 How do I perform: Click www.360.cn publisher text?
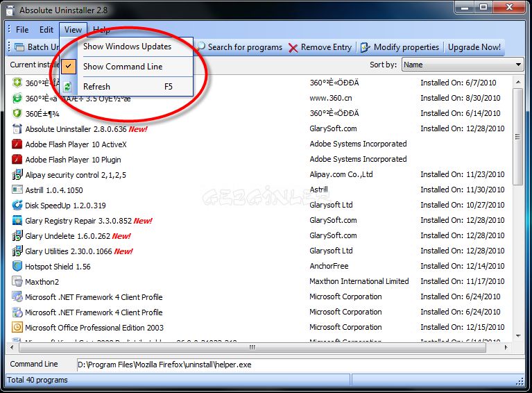[x=330, y=98]
